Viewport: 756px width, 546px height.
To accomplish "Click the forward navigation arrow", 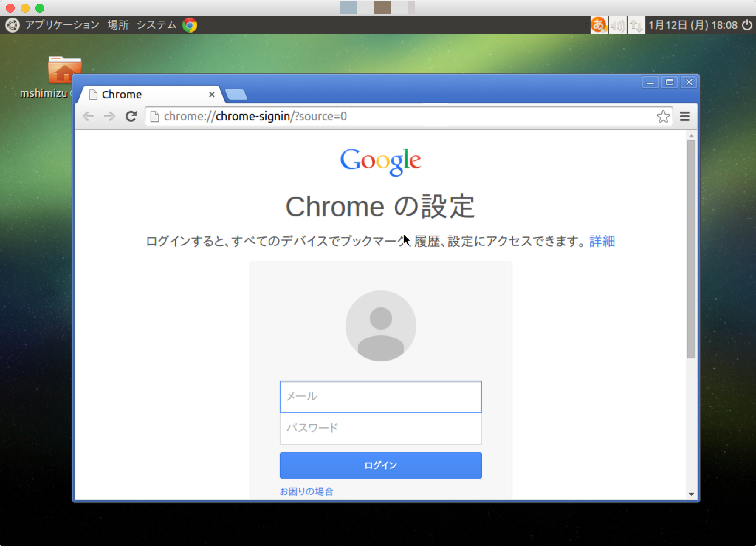I will [x=110, y=116].
